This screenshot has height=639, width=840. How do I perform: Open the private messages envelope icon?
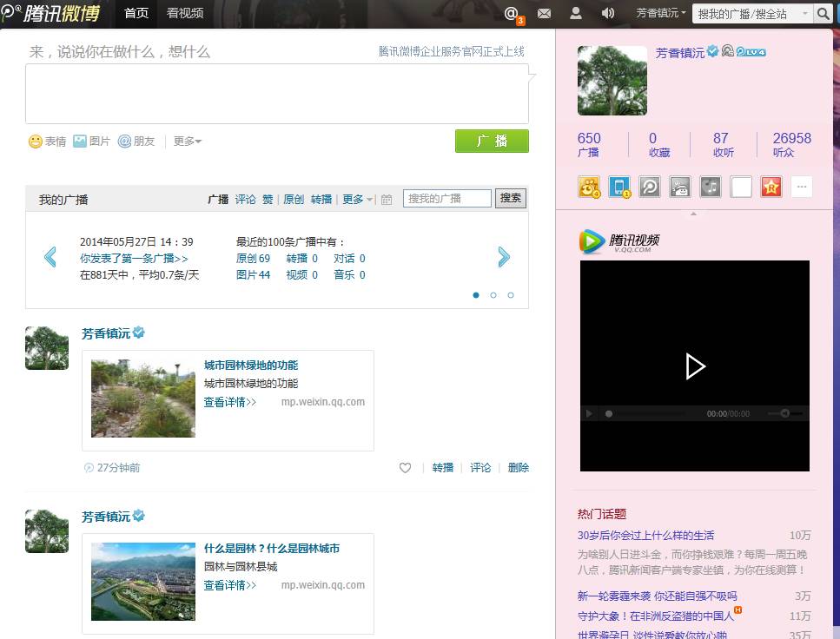(x=545, y=13)
